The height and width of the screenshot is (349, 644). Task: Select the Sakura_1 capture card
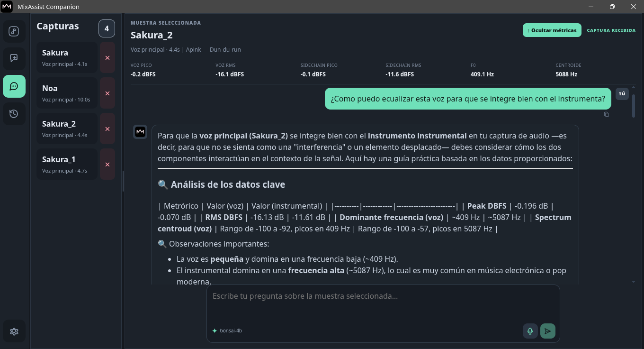pos(67,164)
